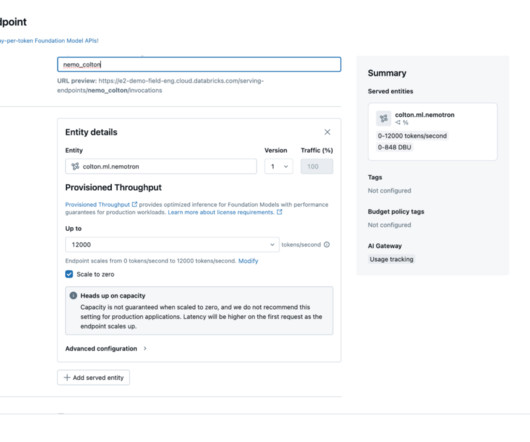Click the colton.ml.nemotron icon in Summary

coord(384,118)
